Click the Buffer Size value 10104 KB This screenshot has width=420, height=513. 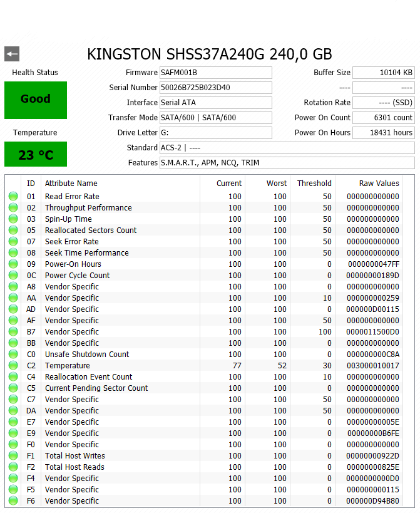(384, 73)
